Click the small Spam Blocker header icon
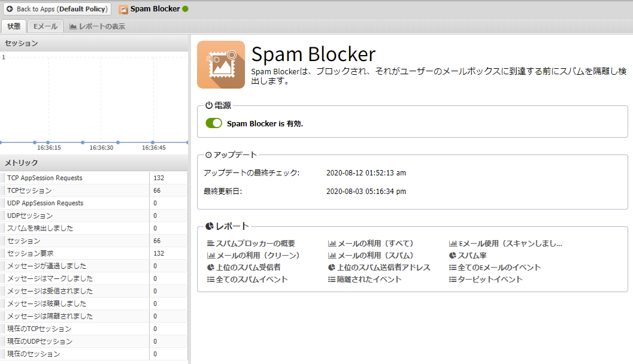This screenshot has width=633, height=364. click(x=123, y=9)
